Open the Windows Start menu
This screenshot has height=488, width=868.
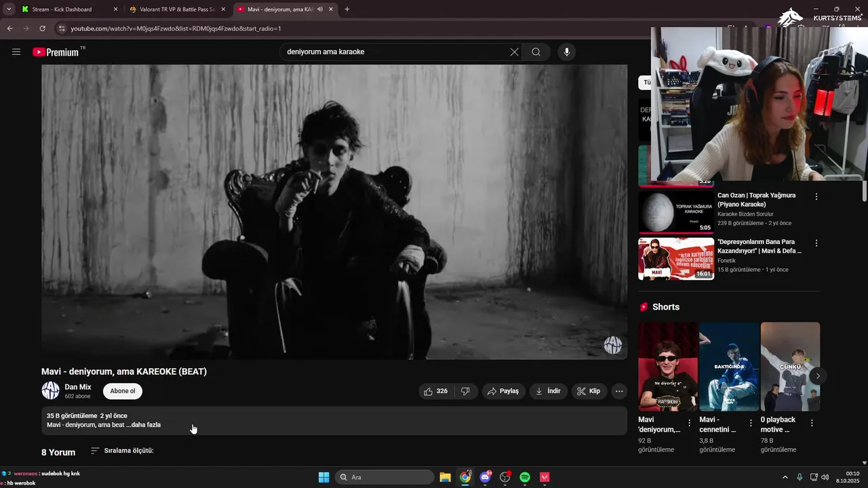click(x=323, y=477)
